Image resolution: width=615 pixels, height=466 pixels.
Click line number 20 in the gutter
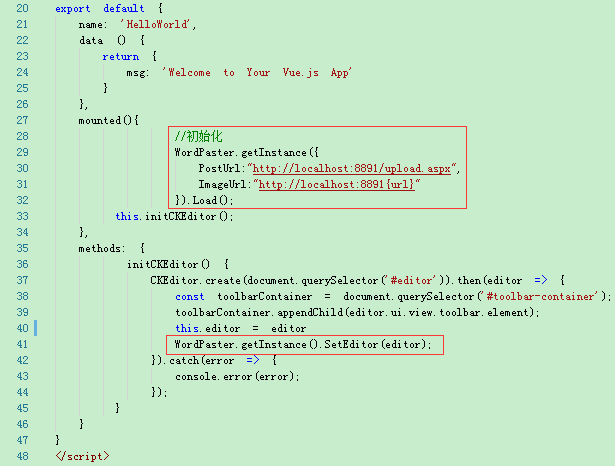[x=22, y=8]
